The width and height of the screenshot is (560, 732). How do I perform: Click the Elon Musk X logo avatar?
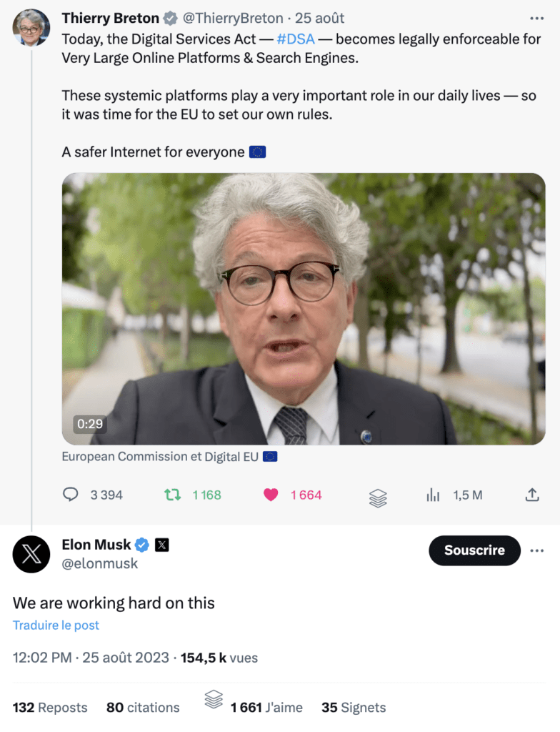31,554
